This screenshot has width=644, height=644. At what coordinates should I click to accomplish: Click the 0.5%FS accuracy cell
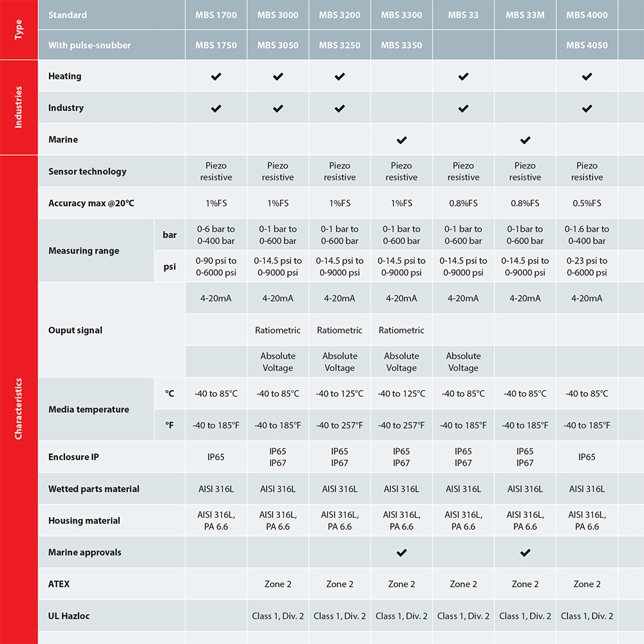pyautogui.click(x=587, y=203)
